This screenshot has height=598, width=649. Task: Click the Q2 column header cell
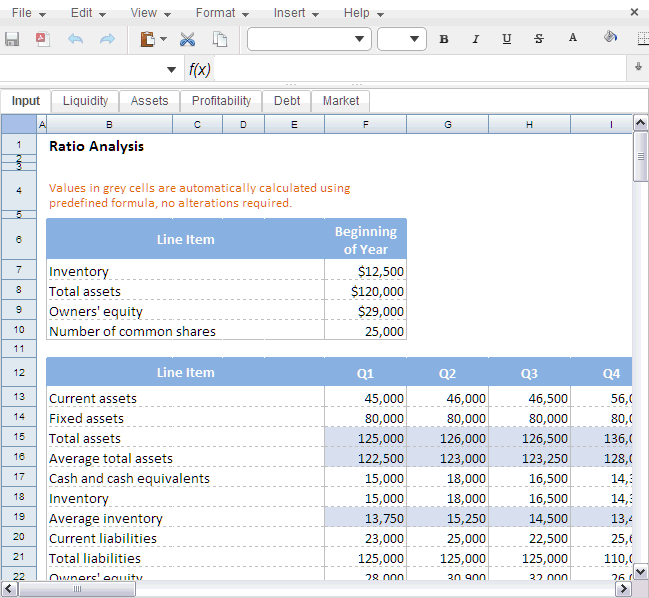447,373
